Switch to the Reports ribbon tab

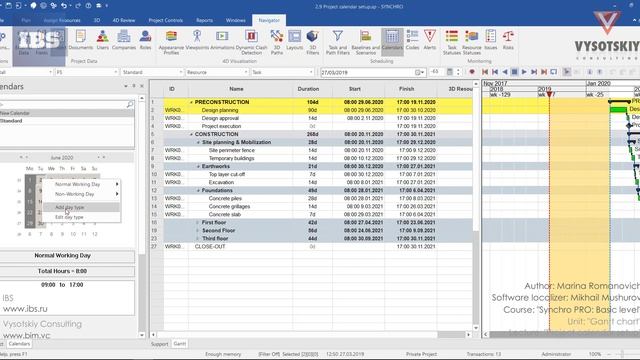point(204,20)
